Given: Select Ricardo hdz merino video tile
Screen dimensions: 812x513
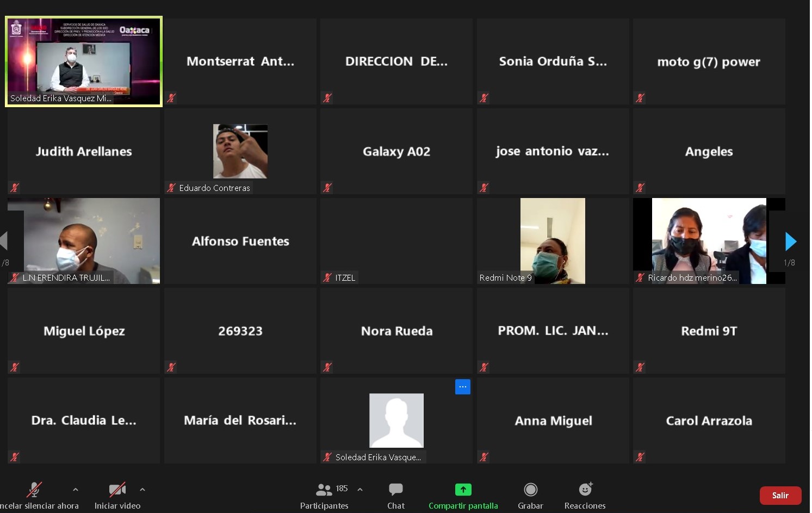Looking at the screenshot, I should (x=709, y=240).
